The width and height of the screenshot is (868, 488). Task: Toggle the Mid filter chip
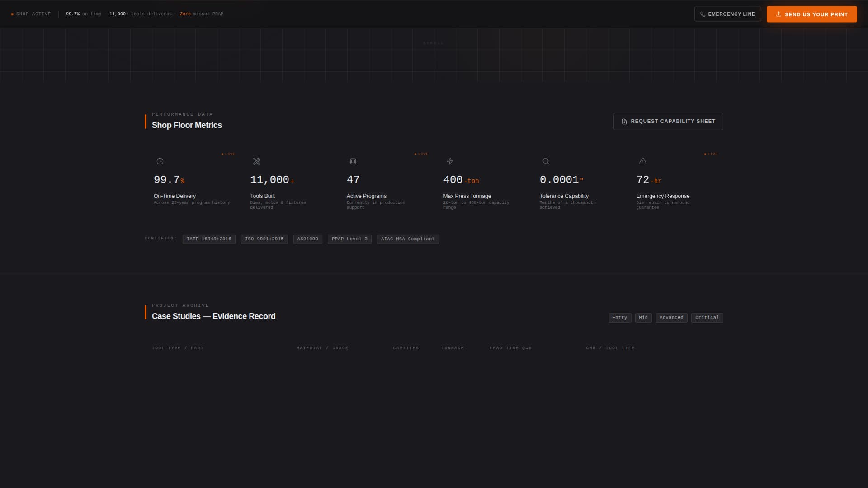[643, 318]
